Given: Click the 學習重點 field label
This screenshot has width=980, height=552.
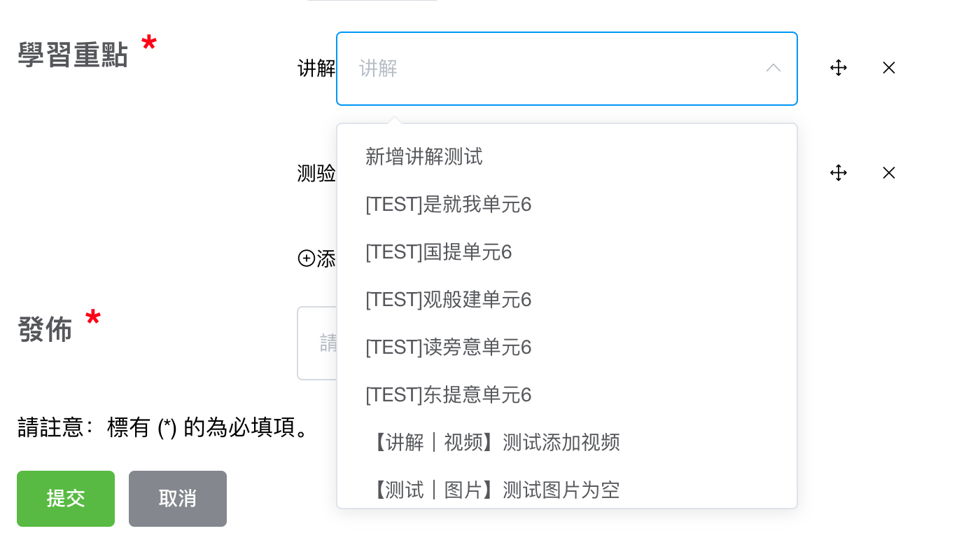Looking at the screenshot, I should [x=73, y=55].
